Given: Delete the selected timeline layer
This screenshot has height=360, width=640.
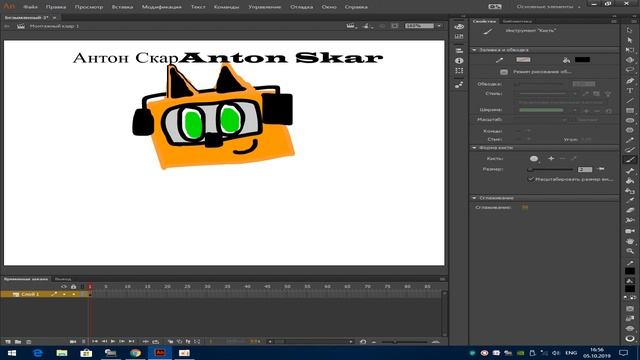Looking at the screenshot, I should pos(29,342).
